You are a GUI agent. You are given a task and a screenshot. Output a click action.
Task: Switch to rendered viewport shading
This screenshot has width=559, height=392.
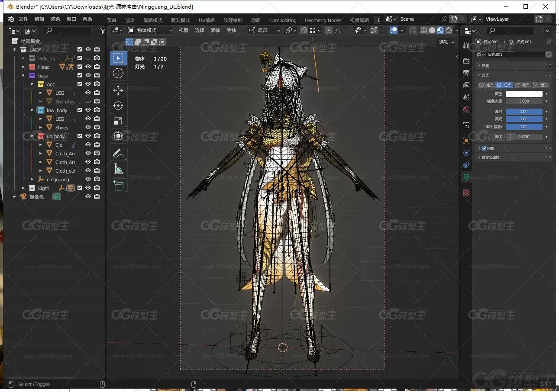pyautogui.click(x=449, y=30)
